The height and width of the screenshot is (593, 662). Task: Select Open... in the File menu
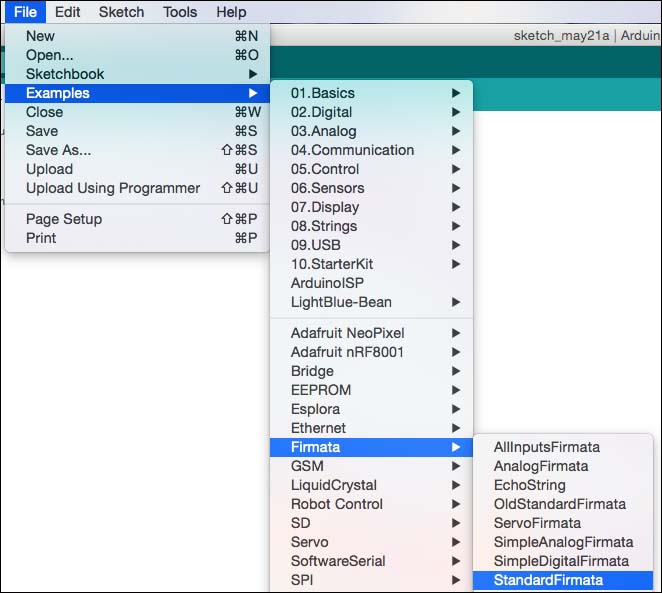(x=137, y=55)
